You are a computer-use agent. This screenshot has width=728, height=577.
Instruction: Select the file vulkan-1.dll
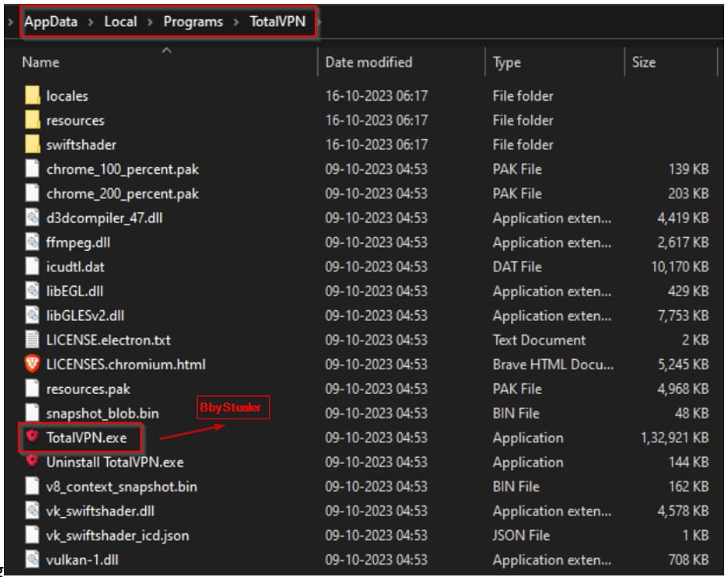click(x=82, y=560)
